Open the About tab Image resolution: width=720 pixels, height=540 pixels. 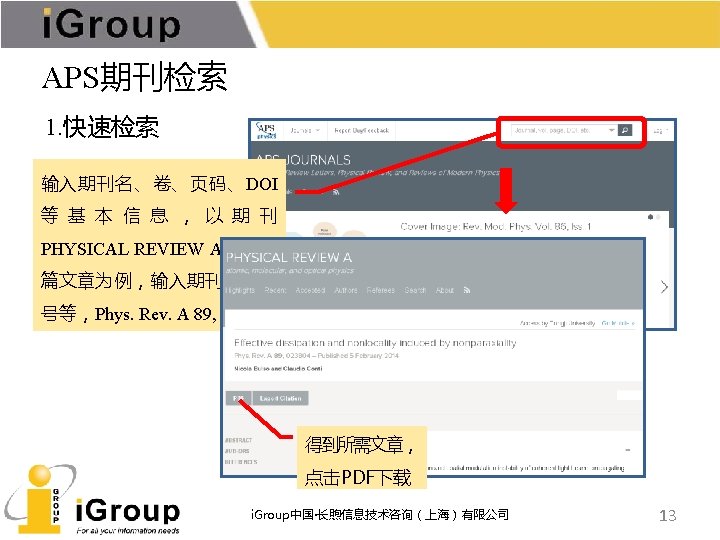(x=444, y=290)
